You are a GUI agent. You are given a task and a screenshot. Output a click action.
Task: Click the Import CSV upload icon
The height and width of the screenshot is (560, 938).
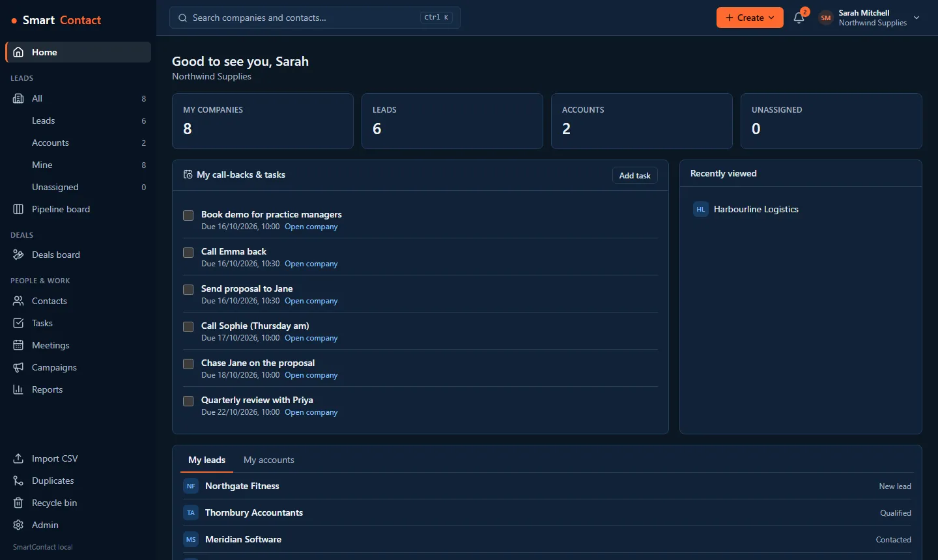tap(18, 458)
